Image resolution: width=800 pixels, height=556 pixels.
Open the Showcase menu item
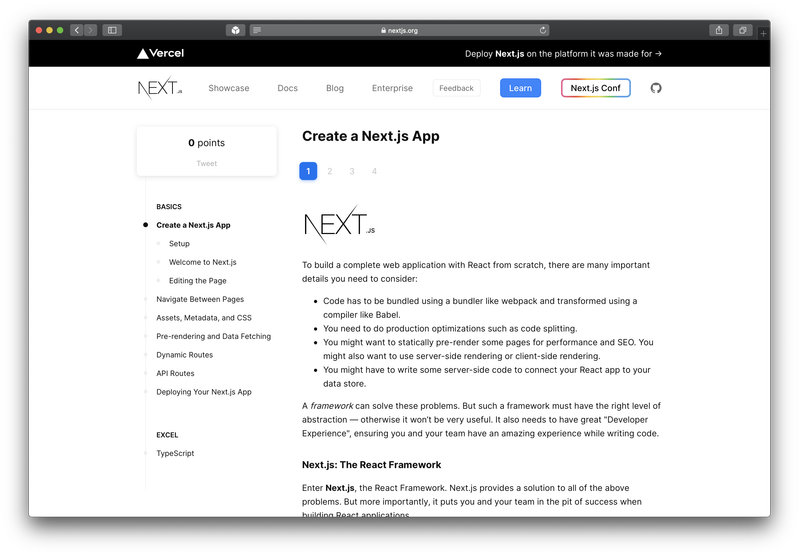point(229,88)
